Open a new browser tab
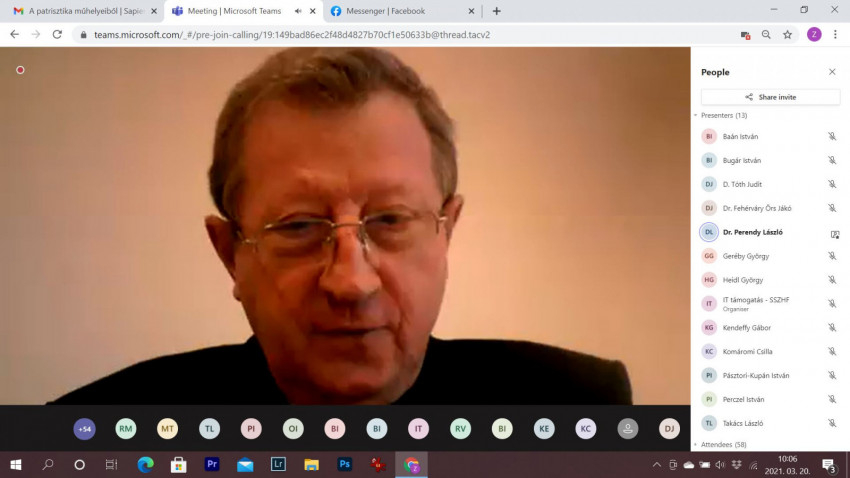850x478 pixels. [497, 11]
